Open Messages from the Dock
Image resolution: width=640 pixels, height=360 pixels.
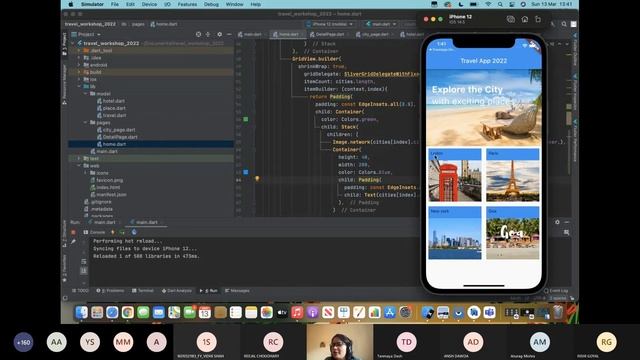click(143, 312)
